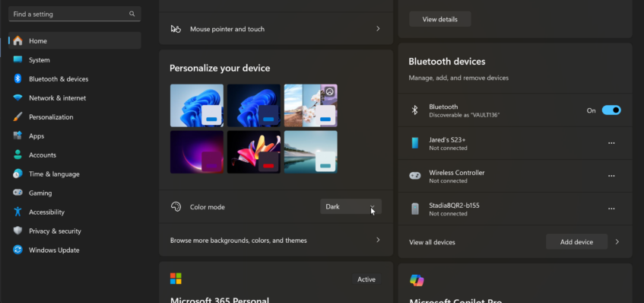Open the Color mode Dark dropdown

(x=351, y=206)
